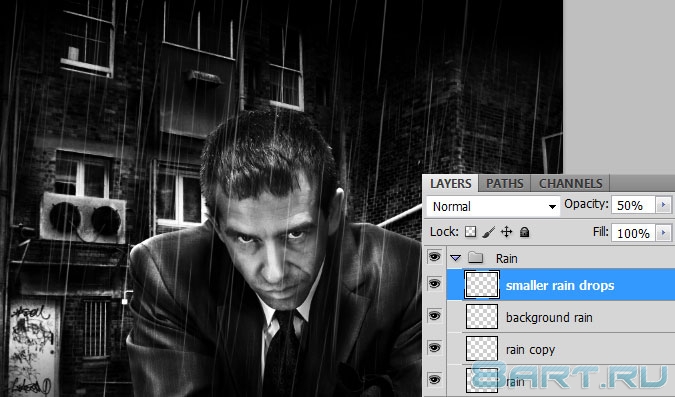The width and height of the screenshot is (675, 397).
Task: Switch to the Paths tab
Action: click(x=505, y=183)
